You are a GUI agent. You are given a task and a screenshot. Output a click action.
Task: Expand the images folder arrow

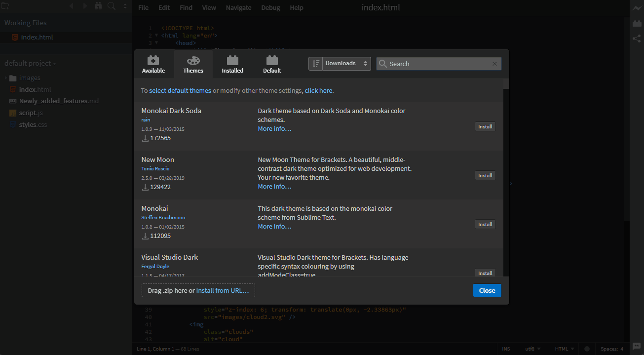coord(6,78)
